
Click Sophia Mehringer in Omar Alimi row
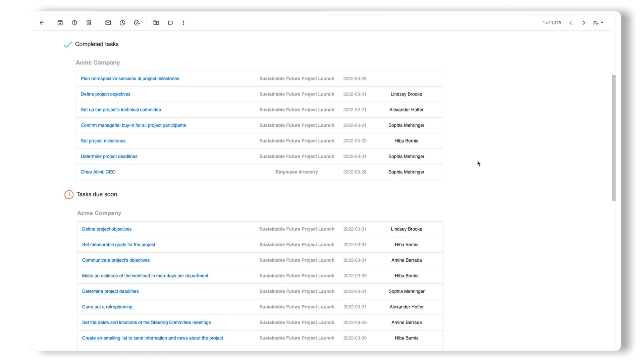406,172
